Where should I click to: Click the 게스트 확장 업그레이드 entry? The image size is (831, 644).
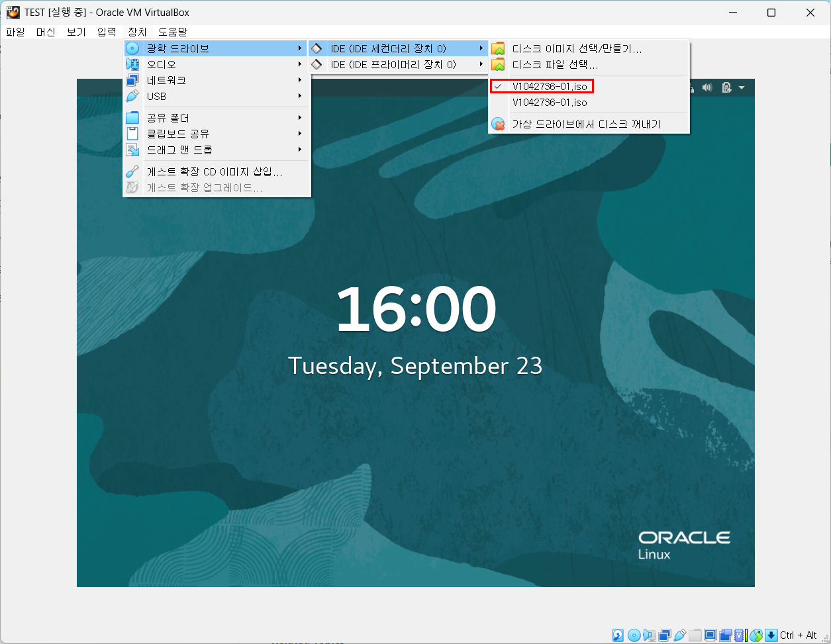click(217, 187)
